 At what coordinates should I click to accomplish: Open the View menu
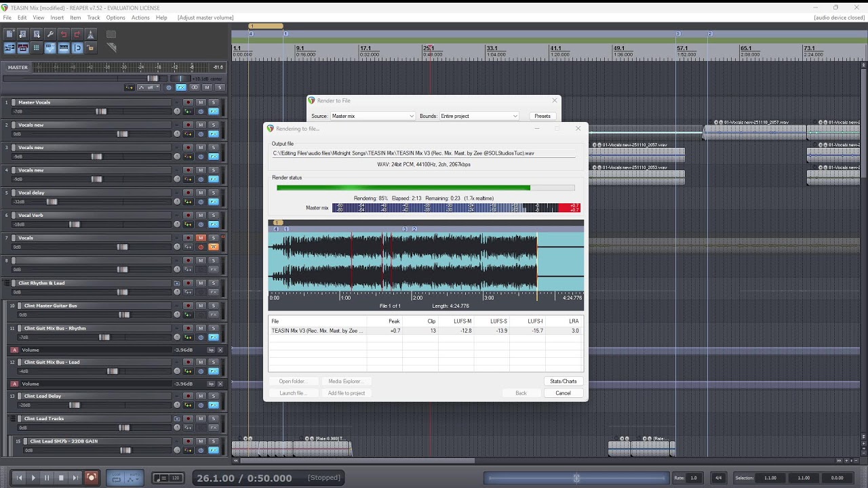[39, 18]
